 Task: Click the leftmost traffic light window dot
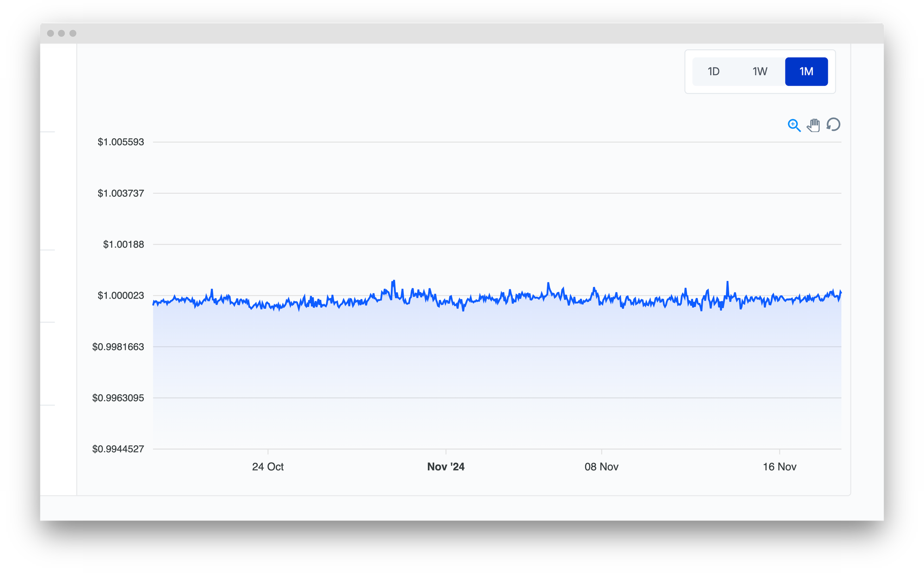[x=52, y=33]
